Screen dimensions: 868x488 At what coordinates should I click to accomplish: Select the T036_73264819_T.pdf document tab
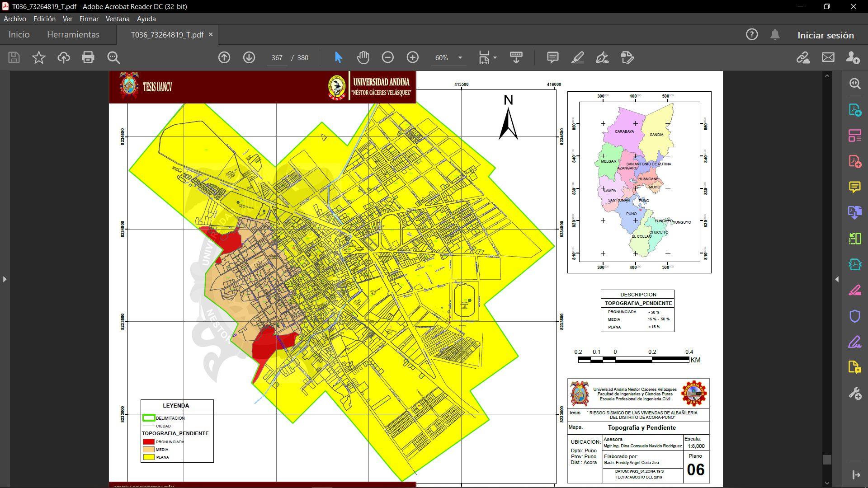tap(167, 35)
